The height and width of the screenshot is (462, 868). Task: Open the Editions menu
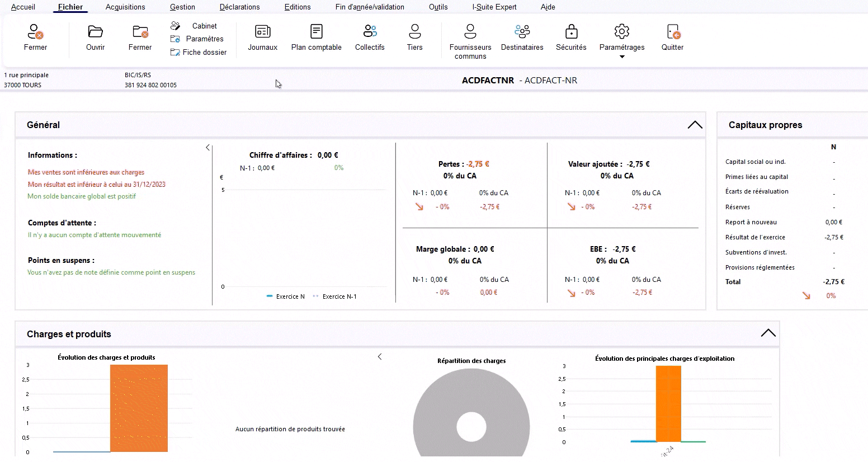coord(298,7)
